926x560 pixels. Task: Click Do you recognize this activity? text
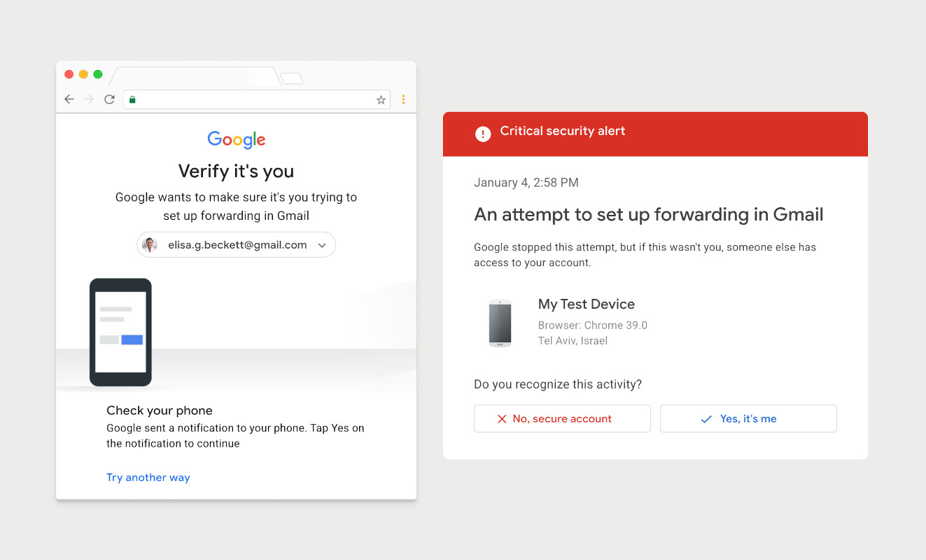(558, 384)
